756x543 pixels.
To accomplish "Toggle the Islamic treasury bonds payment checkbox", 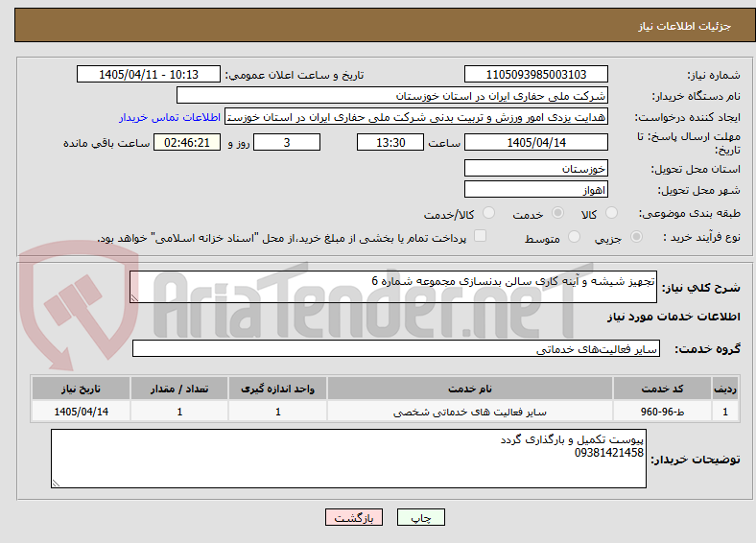I will click(x=481, y=236).
